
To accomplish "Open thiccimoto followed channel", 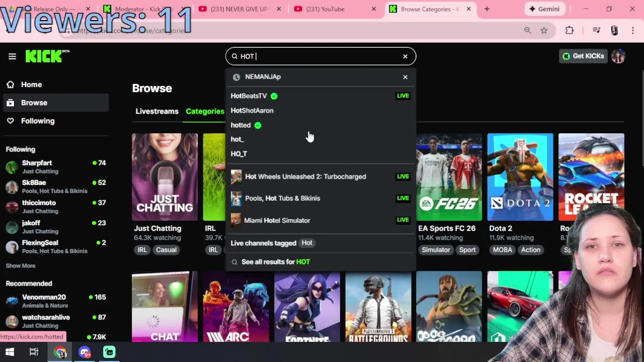I will coord(55,207).
